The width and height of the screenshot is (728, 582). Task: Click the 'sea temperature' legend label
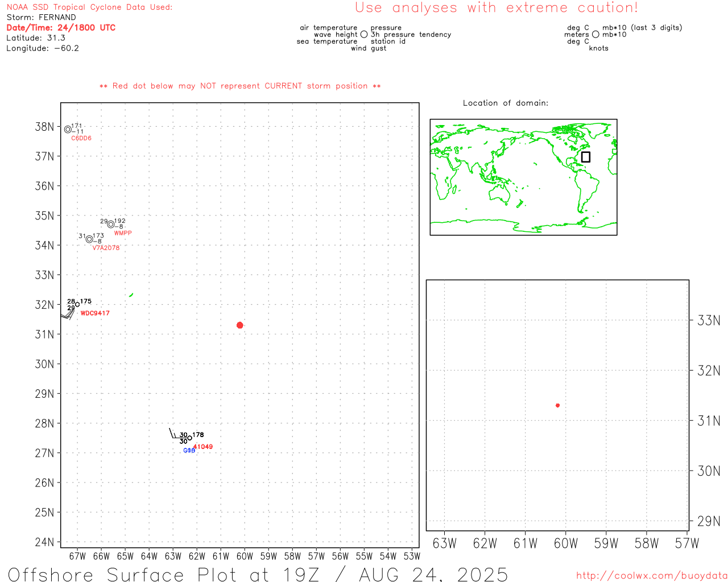(x=327, y=41)
